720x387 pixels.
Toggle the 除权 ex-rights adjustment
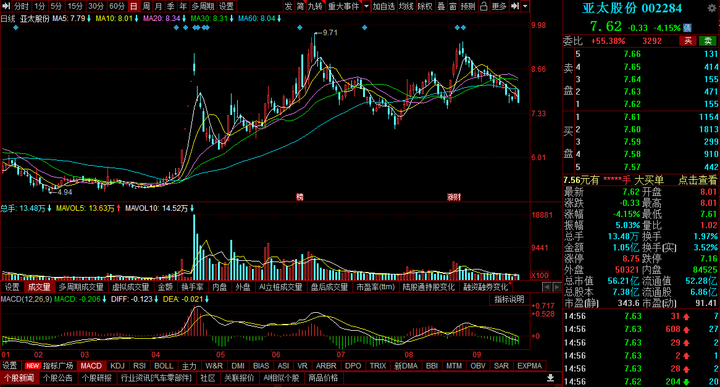[x=425, y=6]
